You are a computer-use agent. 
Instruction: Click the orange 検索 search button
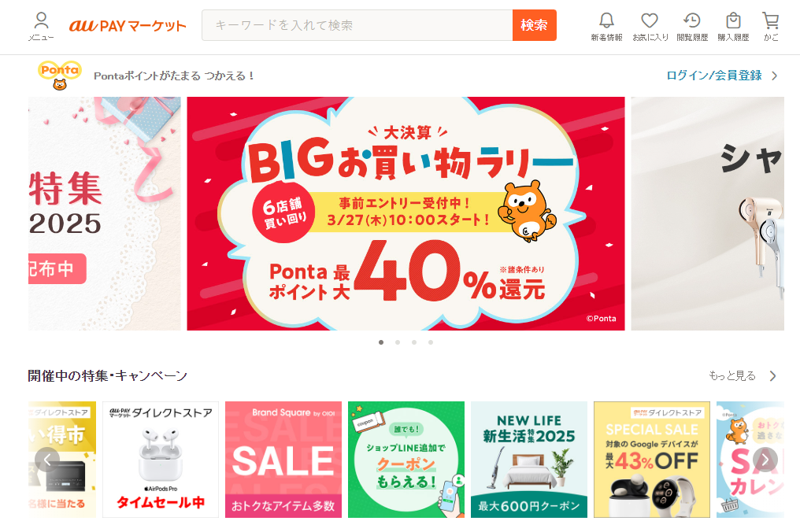[x=534, y=25]
